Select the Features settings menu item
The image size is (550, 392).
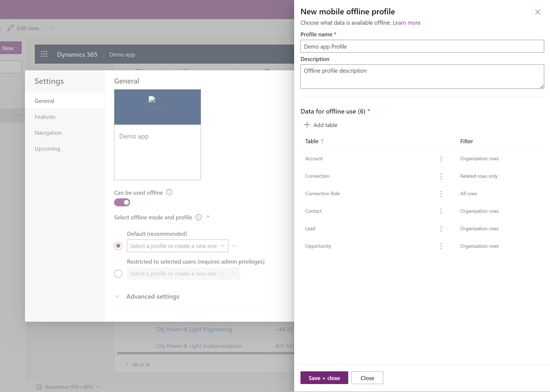pos(45,117)
